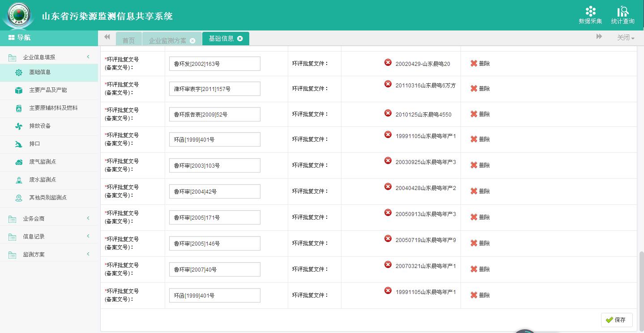Close the 企业监测方案 tab
The height and width of the screenshot is (333, 644).
[x=192, y=41]
